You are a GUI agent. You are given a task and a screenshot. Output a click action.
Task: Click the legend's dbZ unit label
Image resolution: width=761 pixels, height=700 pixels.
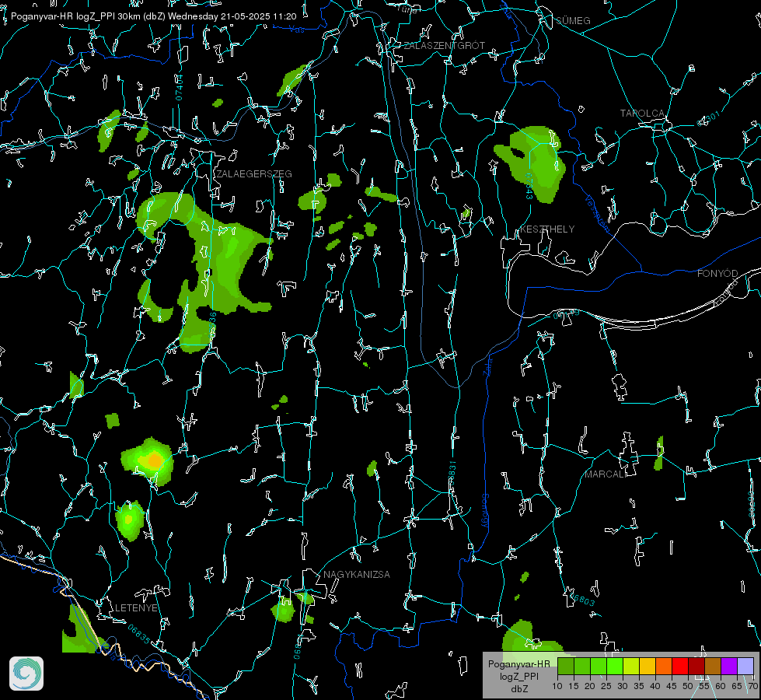pos(518,689)
